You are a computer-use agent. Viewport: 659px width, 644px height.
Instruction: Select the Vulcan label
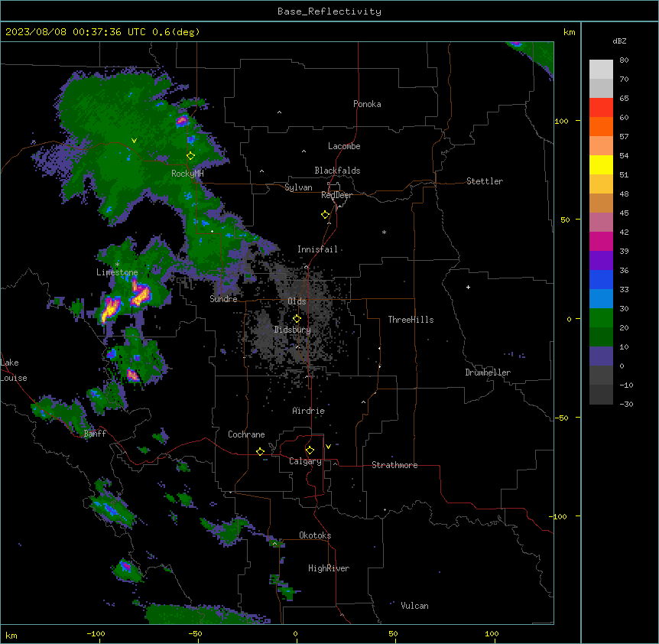tap(415, 606)
